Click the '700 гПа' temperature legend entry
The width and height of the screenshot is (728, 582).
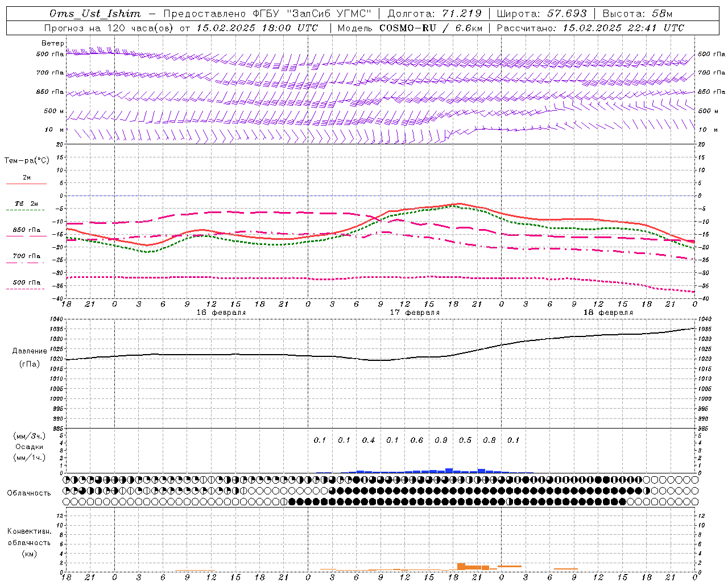click(27, 256)
